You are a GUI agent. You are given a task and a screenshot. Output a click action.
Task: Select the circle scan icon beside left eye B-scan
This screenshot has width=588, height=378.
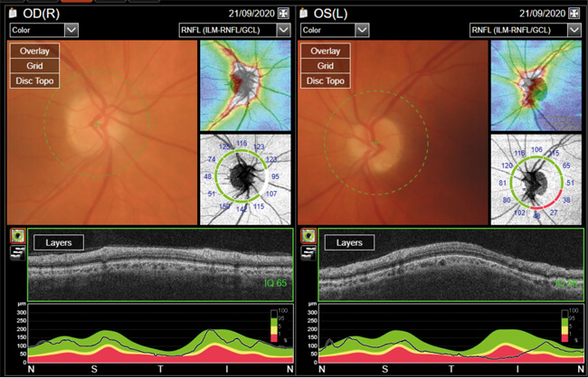tap(308, 235)
